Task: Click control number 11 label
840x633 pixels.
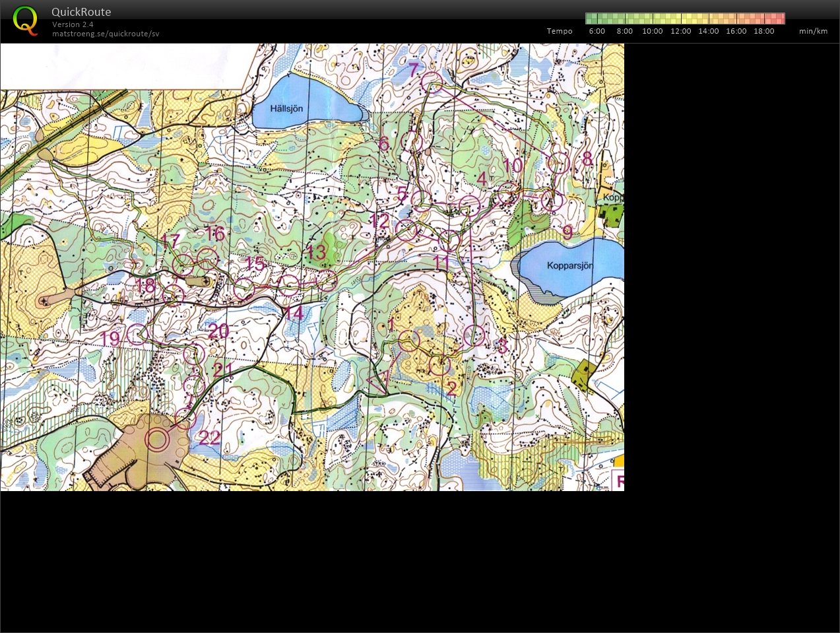Action: coord(441,263)
